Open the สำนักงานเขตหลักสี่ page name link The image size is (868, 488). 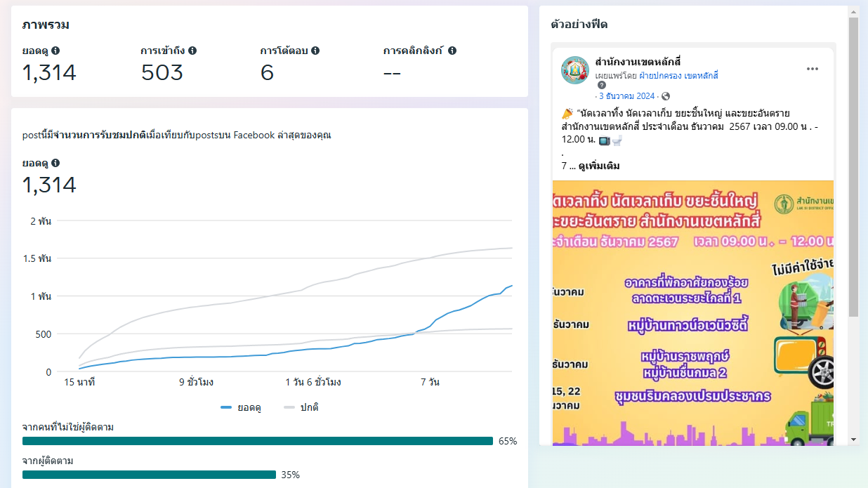tap(638, 61)
